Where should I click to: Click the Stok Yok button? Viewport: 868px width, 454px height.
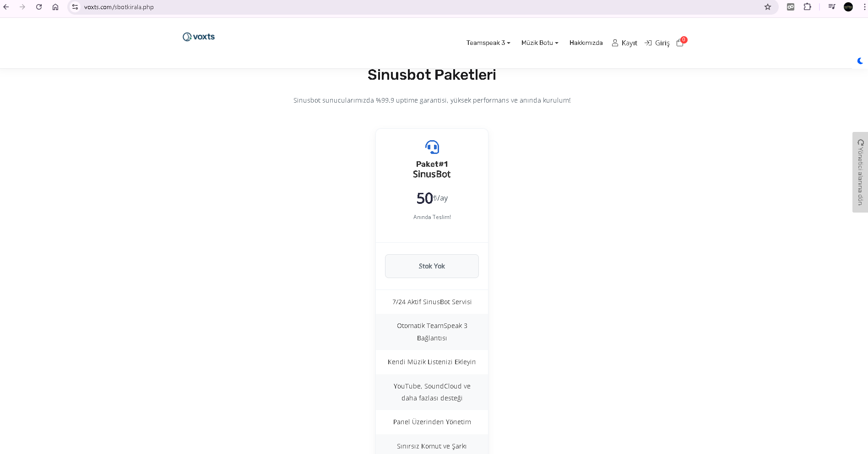(432, 266)
